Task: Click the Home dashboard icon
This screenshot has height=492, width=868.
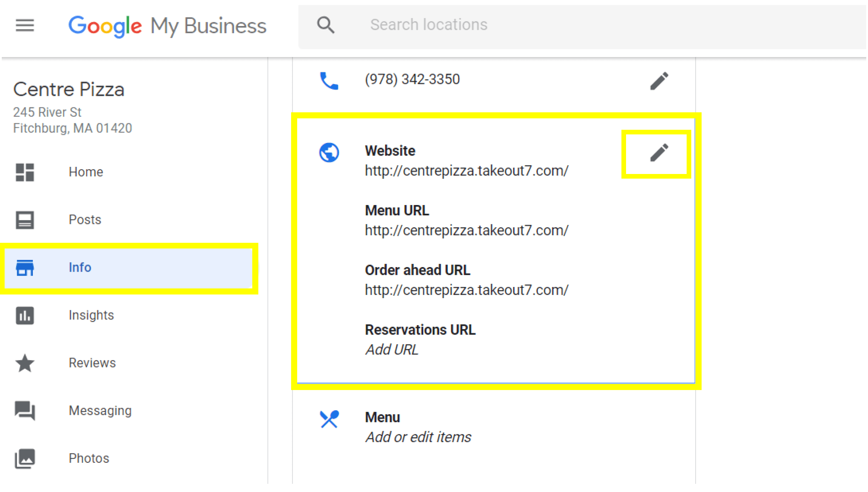Action: pos(25,173)
